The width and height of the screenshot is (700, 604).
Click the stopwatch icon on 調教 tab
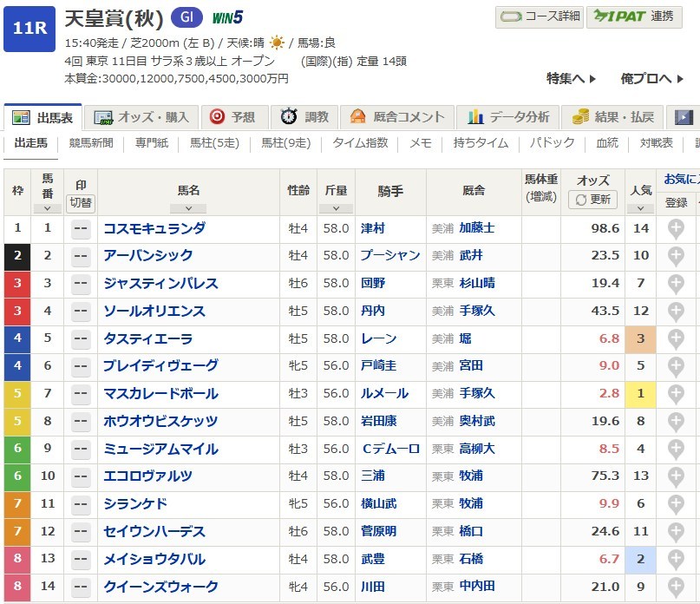click(x=289, y=117)
